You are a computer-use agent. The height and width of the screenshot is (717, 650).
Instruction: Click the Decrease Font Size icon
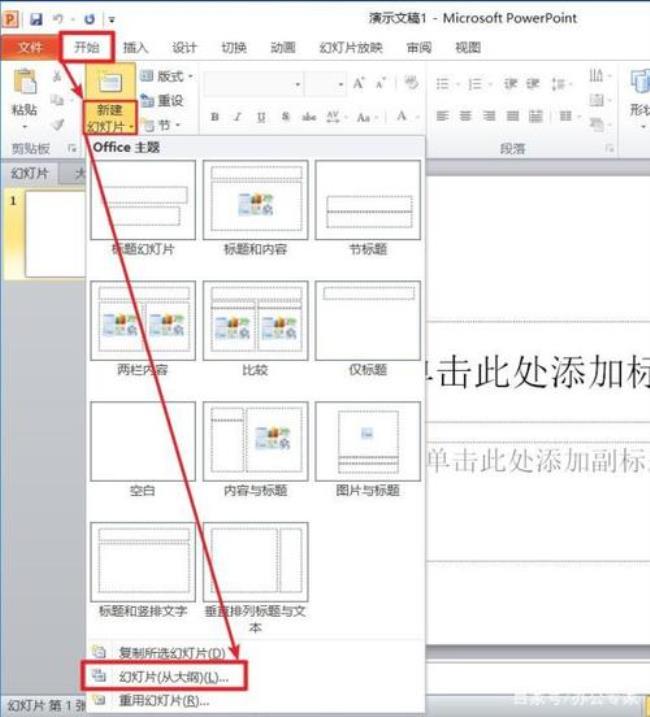point(381,83)
